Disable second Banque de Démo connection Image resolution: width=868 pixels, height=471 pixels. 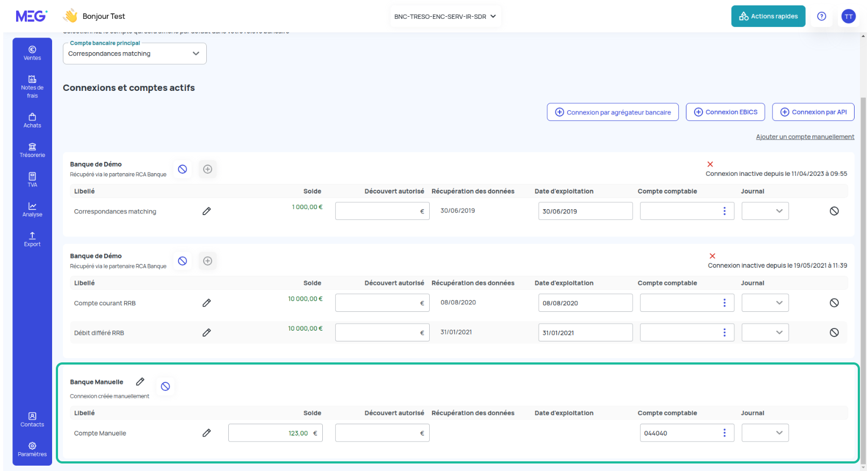point(183,261)
